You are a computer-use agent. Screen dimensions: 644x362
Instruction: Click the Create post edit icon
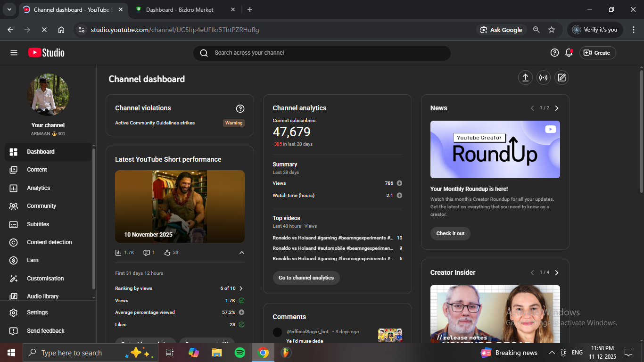pos(561,78)
